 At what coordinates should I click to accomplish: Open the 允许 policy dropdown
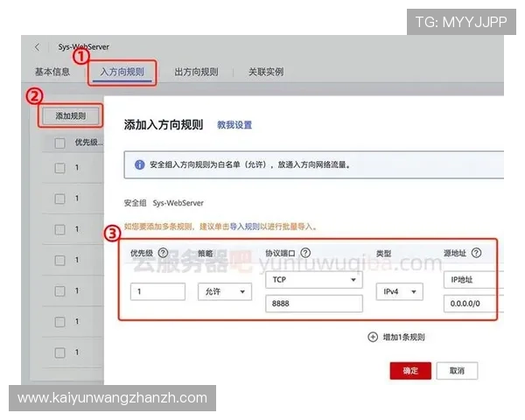(225, 291)
